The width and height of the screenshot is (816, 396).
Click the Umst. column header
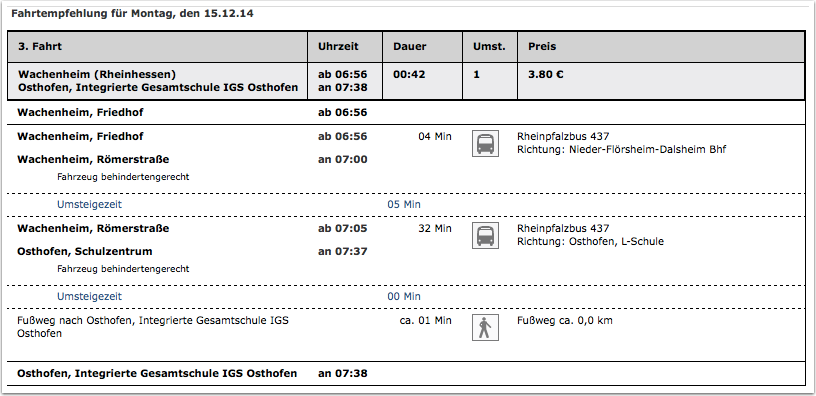point(490,47)
